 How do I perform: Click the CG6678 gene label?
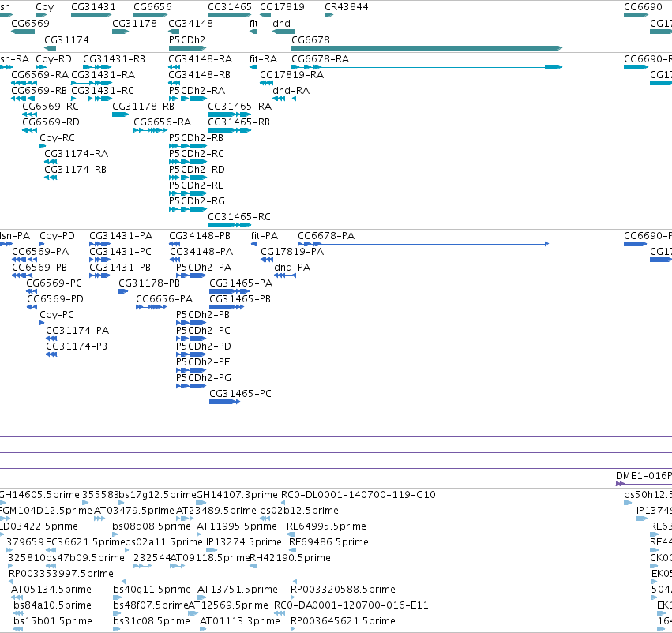(310, 39)
